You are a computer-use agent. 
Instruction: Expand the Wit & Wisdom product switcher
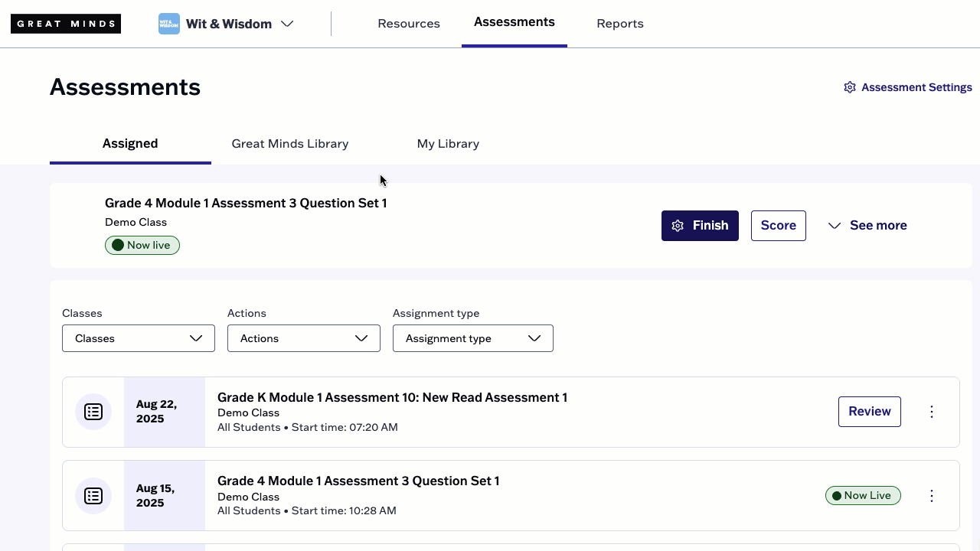point(287,24)
